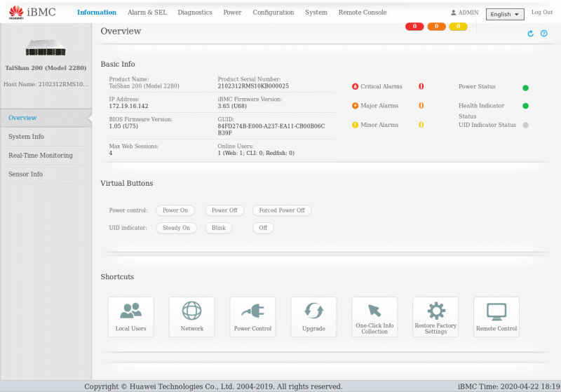Click iBMC firmware version 3.65 (U68)

tap(232, 106)
